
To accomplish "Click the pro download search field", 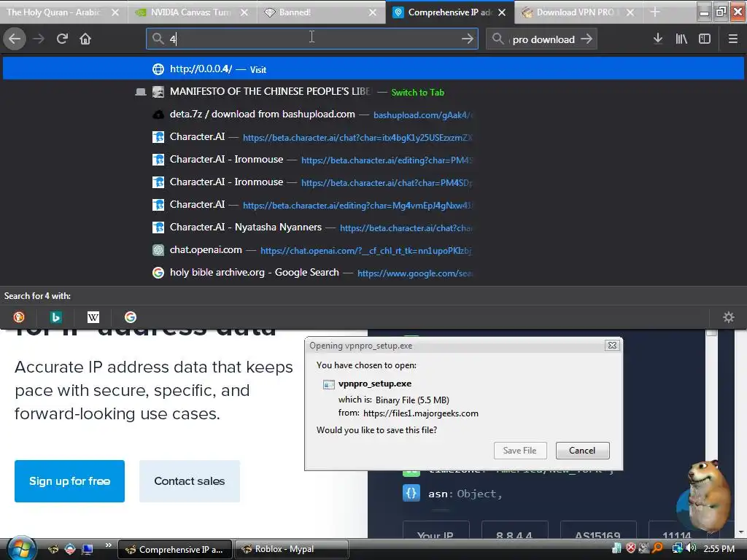I will 541,39.
